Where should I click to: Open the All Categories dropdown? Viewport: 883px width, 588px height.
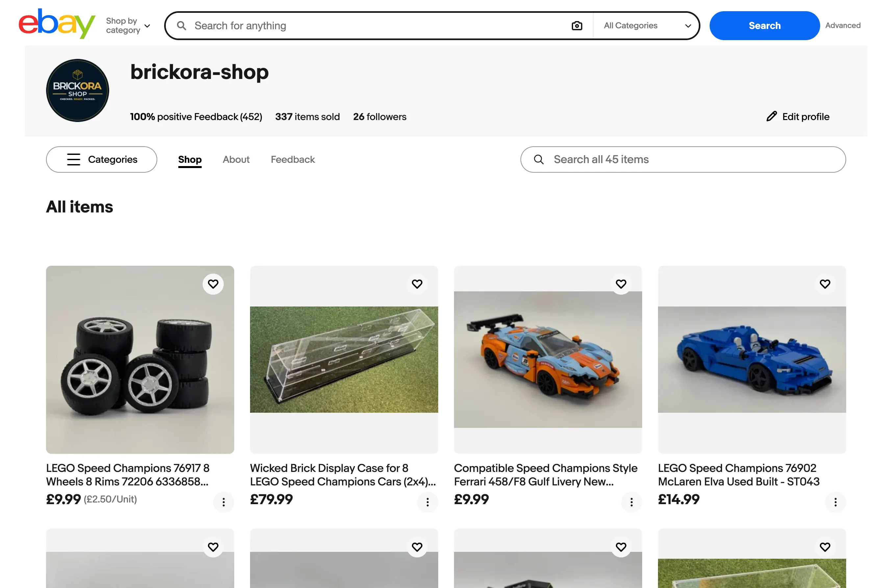(x=647, y=26)
